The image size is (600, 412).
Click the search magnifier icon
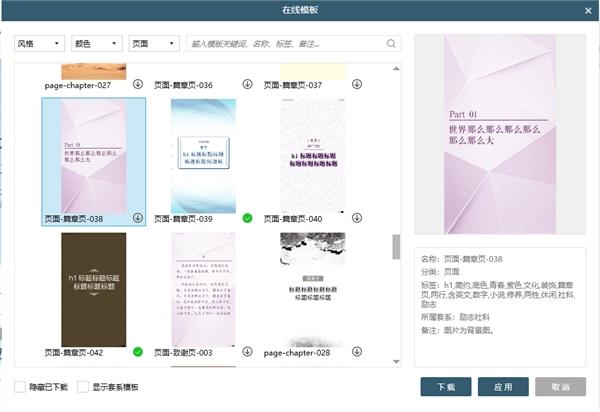[391, 44]
